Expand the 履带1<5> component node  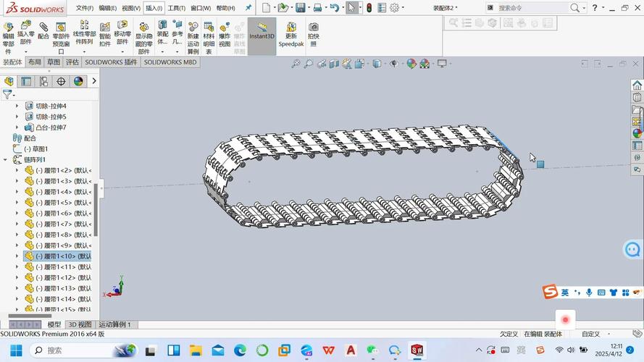pyautogui.click(x=17, y=203)
